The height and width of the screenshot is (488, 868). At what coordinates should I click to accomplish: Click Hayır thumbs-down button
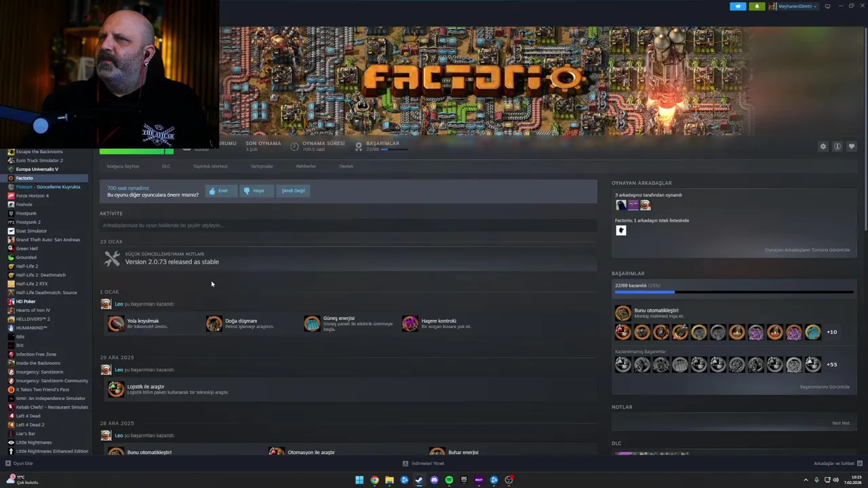click(258, 191)
